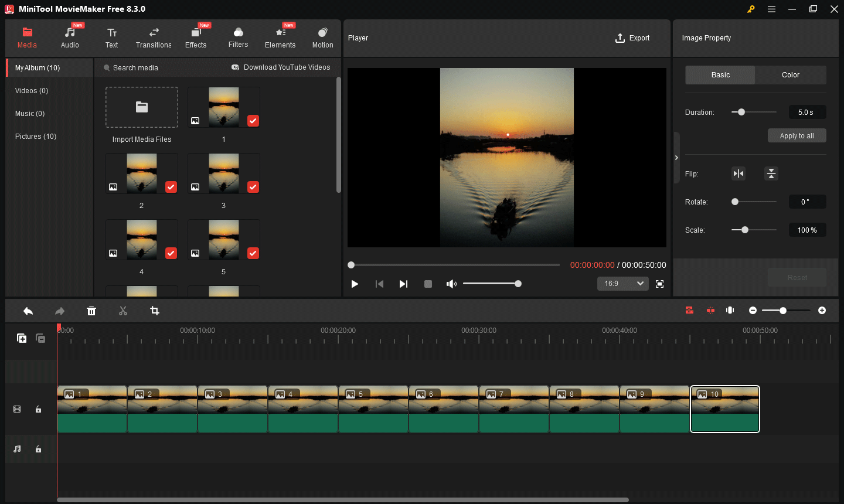
Task: Stop the playback
Action: click(428, 284)
